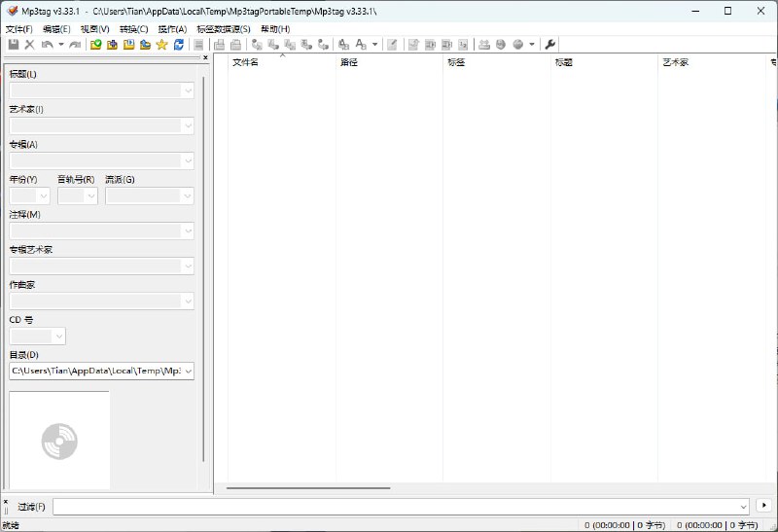Open the 标签数据源(S) menu

tap(223, 29)
